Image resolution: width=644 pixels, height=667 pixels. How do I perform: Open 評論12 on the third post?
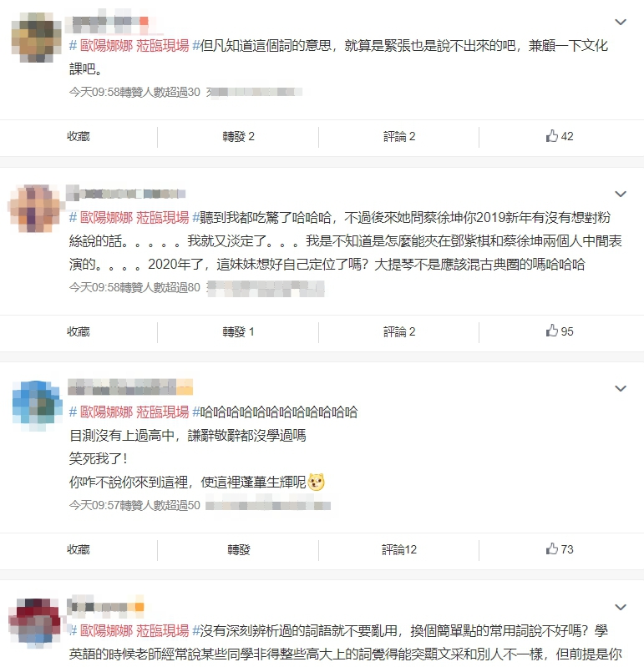398,550
